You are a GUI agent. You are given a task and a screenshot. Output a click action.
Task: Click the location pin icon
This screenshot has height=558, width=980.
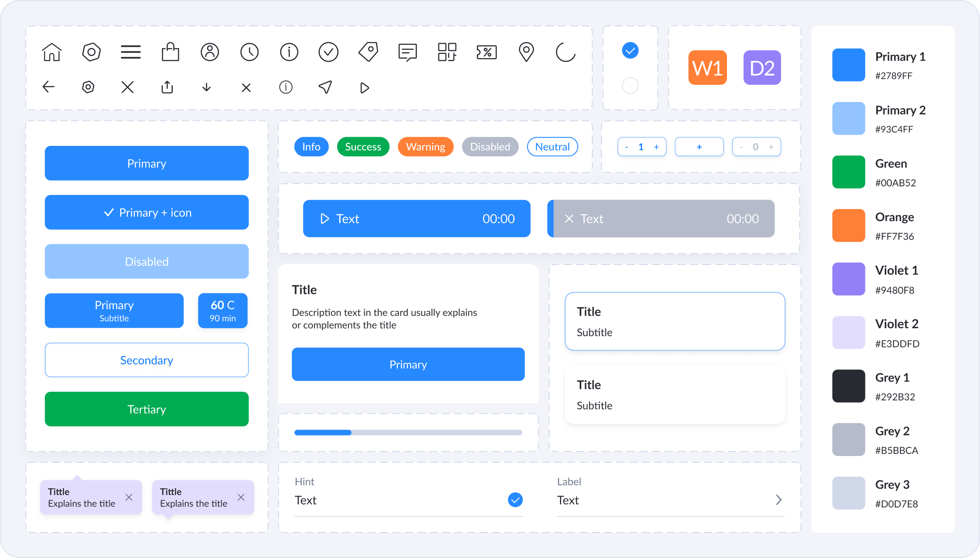(x=526, y=52)
